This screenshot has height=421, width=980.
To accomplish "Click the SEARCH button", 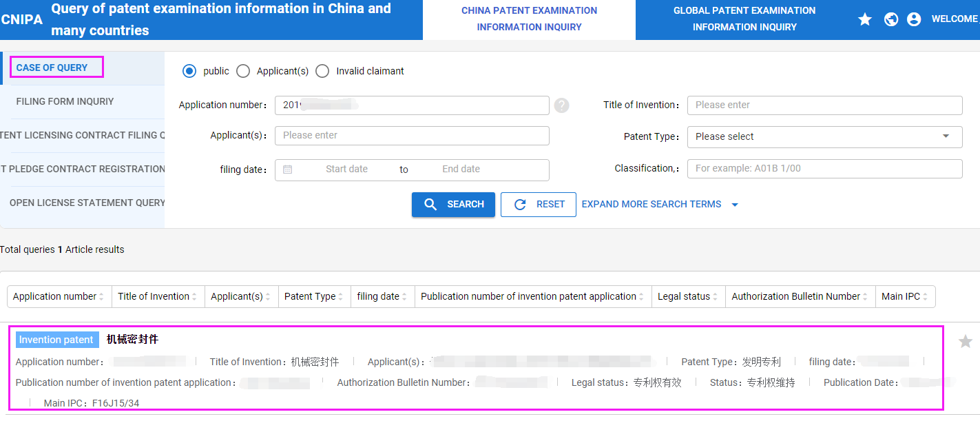I will 453,204.
